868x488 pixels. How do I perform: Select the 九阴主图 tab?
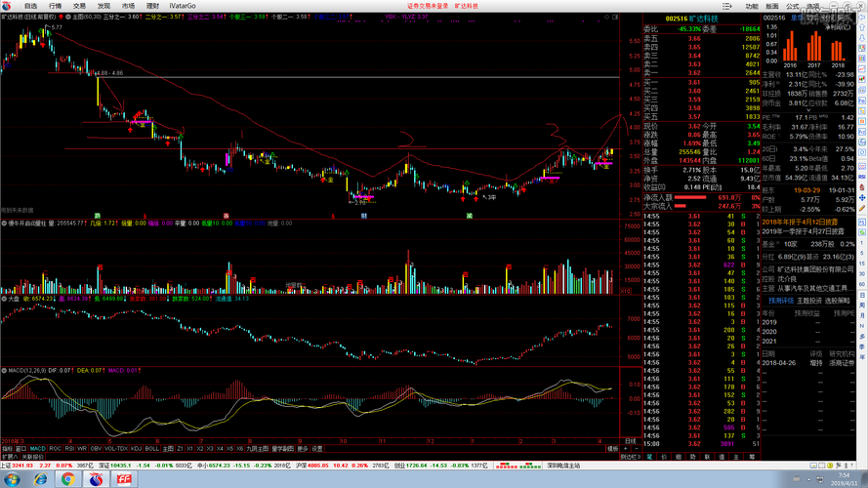pyautogui.click(x=258, y=448)
